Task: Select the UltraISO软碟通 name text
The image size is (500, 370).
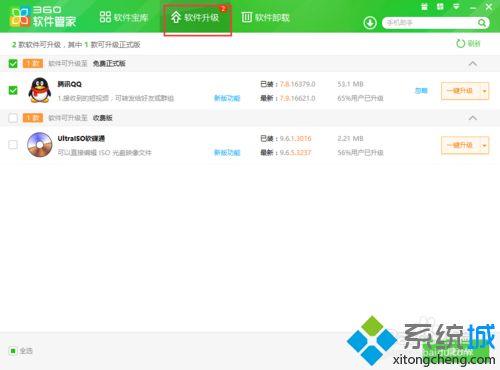Action: pos(81,138)
